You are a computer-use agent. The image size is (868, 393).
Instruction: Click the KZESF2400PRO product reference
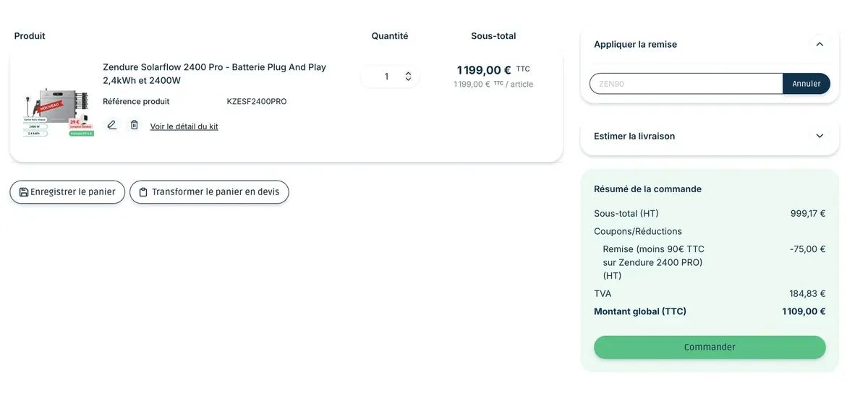coord(256,102)
